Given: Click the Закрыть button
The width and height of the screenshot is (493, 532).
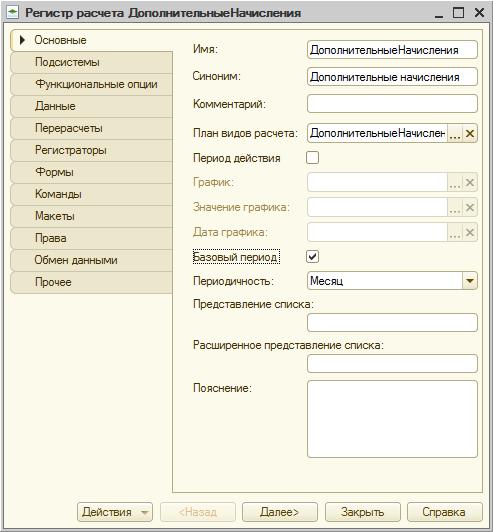Looking at the screenshot, I should (x=363, y=512).
